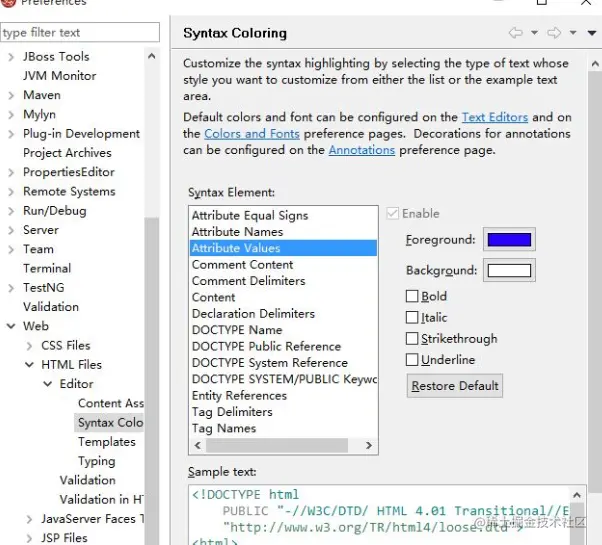Viewport: 602px width, 545px height.
Task: Expand the Maven tree node
Action: coord(11,96)
